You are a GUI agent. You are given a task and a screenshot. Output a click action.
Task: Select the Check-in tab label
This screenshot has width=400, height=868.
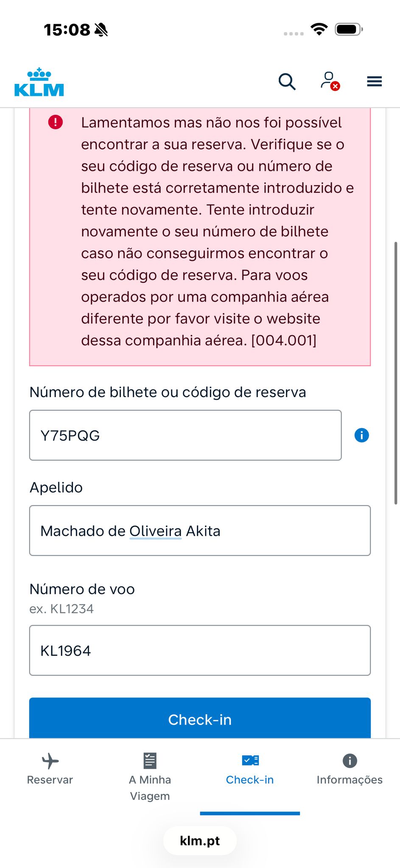point(250,780)
